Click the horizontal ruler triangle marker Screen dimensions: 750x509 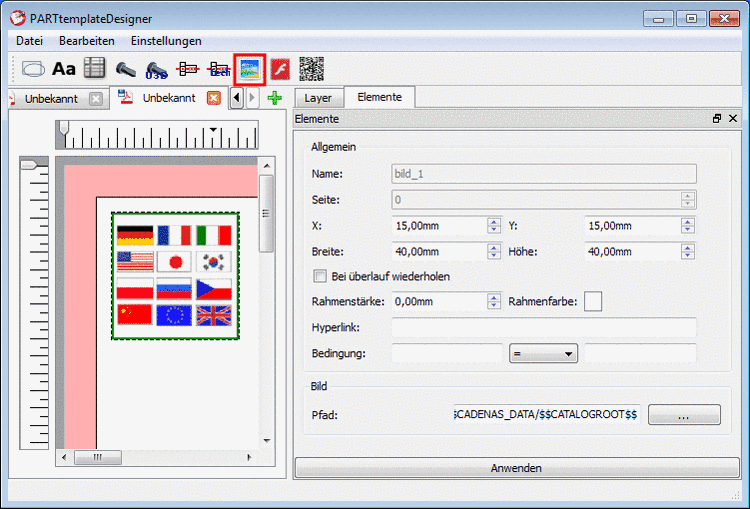[x=213, y=130]
